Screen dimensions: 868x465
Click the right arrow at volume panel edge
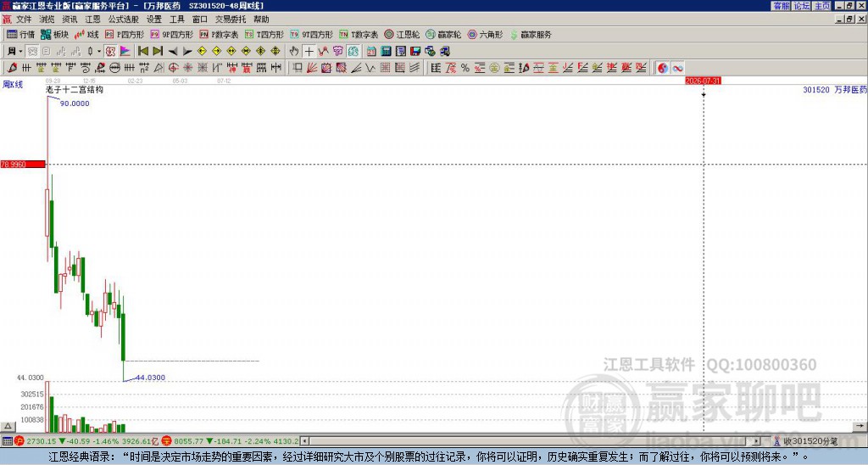click(x=860, y=426)
